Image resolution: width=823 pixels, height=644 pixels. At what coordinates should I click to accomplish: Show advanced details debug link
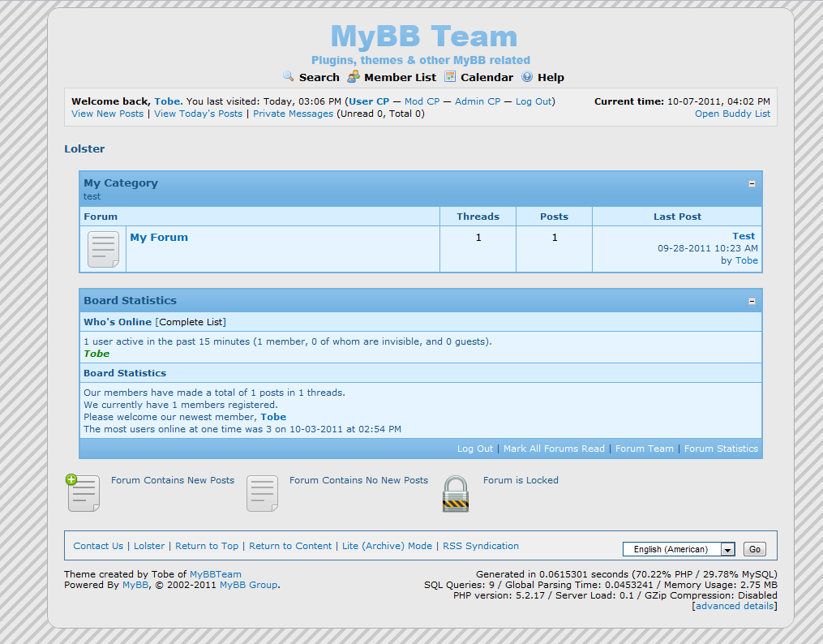coord(734,606)
